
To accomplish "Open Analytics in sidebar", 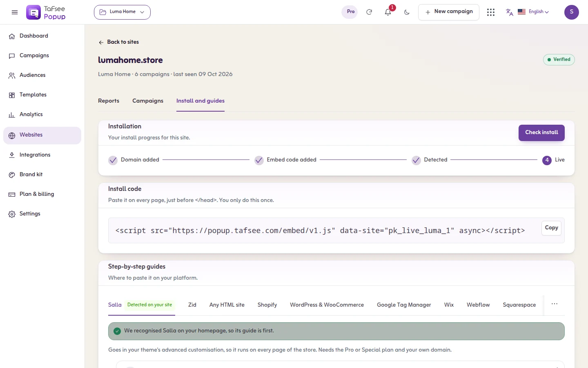I will (x=42, y=114).
